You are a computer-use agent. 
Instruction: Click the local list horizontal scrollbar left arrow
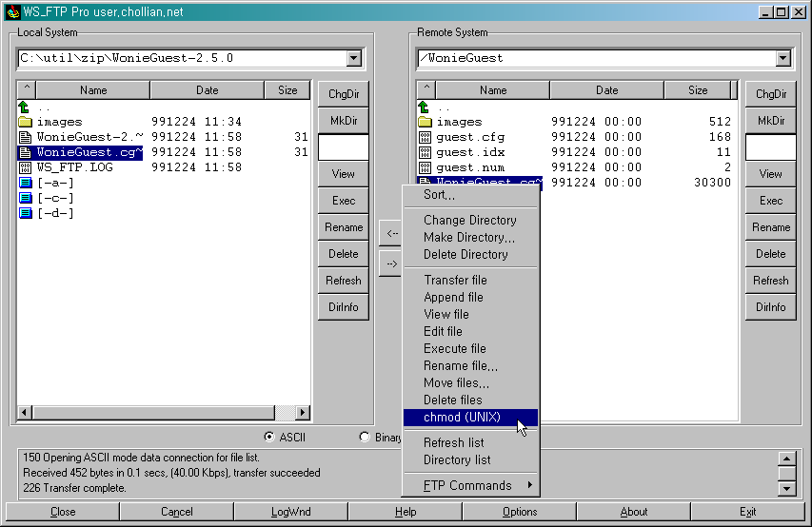[25, 413]
